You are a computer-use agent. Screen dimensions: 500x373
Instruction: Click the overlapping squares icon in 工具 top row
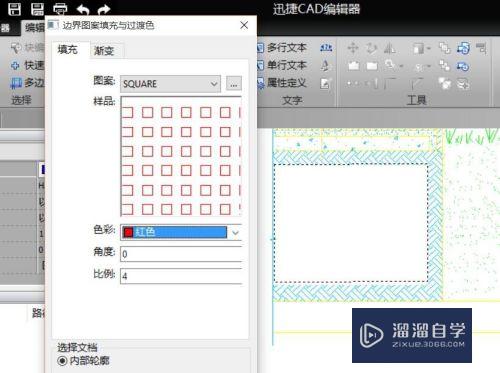point(444,48)
